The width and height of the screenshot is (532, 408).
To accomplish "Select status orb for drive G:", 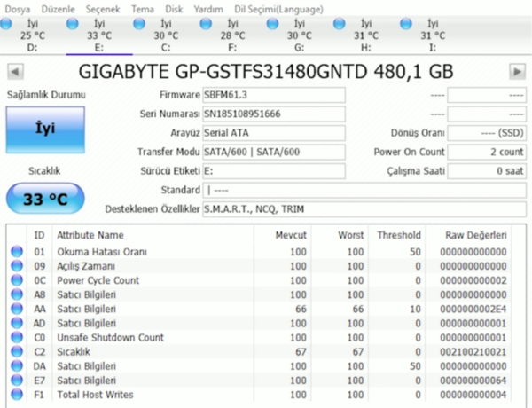I will click(272, 24).
